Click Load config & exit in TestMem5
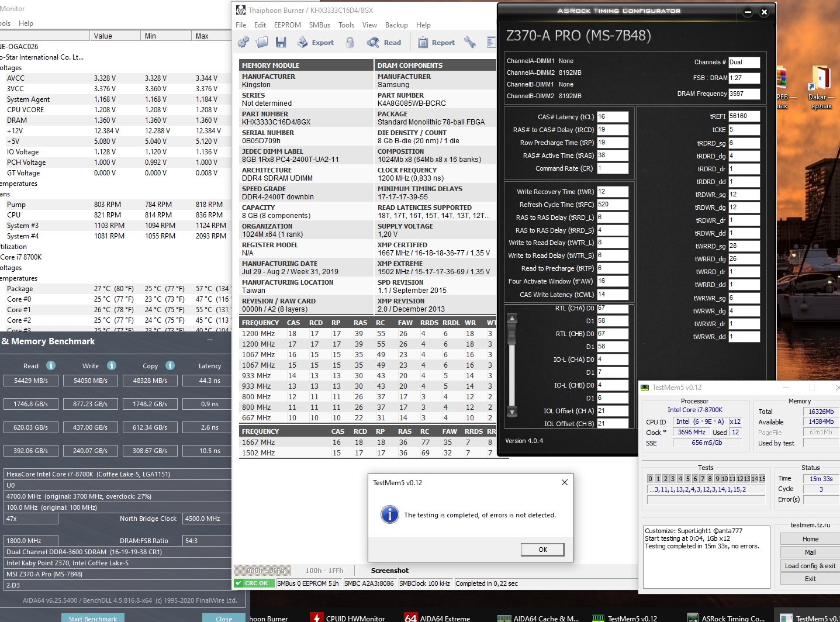Image resolution: width=840 pixels, height=622 pixels. (x=810, y=566)
